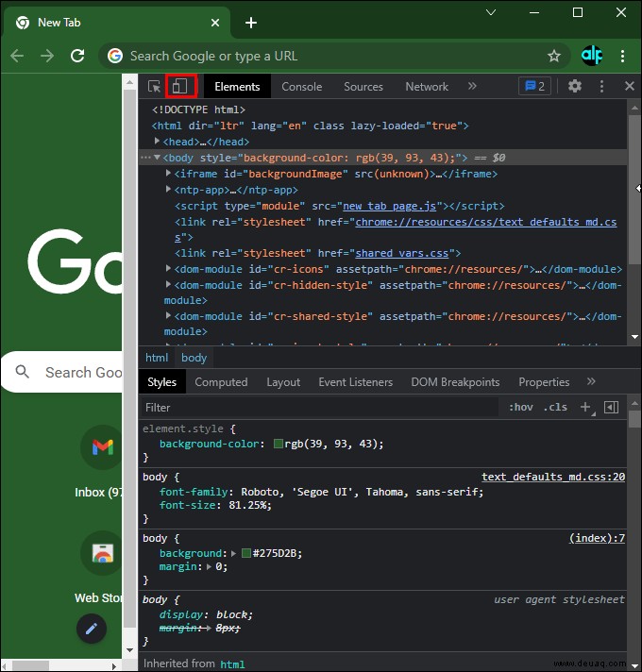Open the Gmail Inbox shortcut

point(102,447)
